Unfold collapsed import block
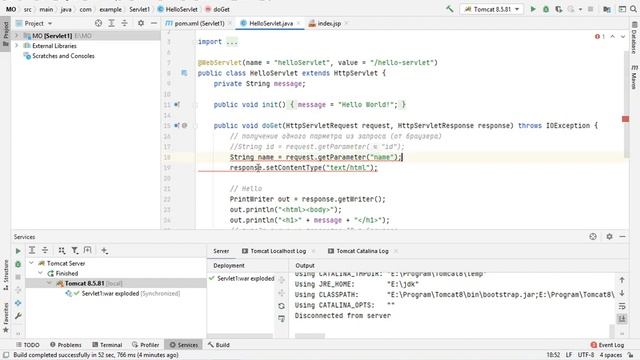 click(231, 42)
